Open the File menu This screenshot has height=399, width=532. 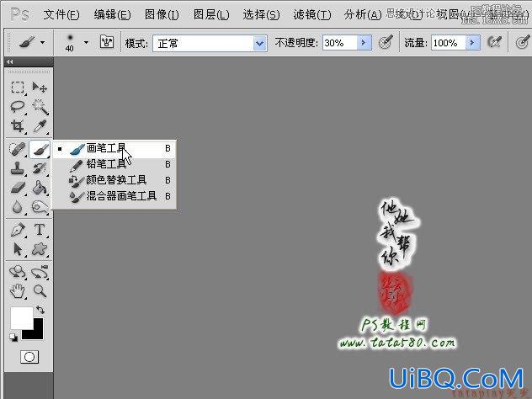(61, 14)
